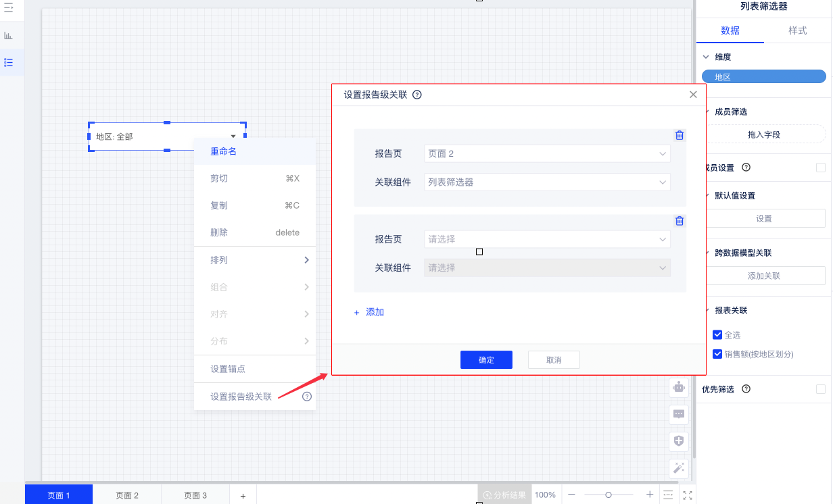Click the list filter icon in left sidebar
833x504 pixels.
[x=9, y=62]
